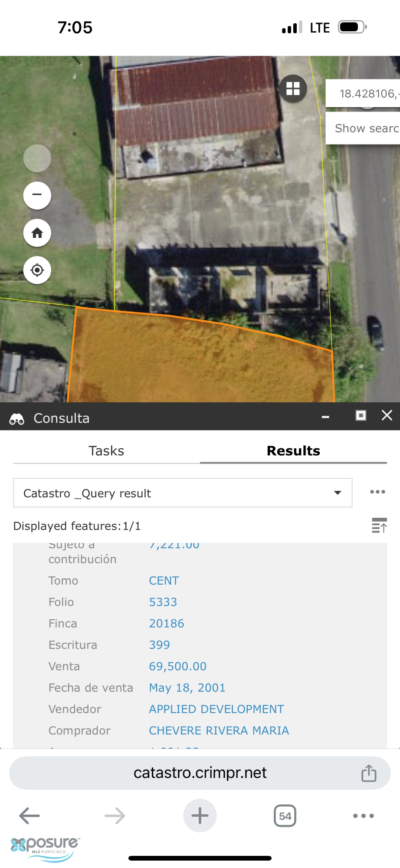The image size is (400, 868).
Task: Maximize the Consulta panel
Action: [x=361, y=416]
